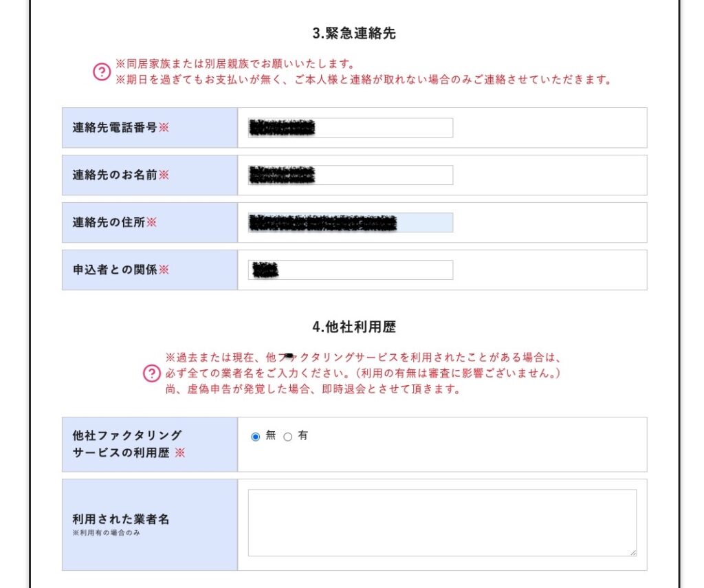The width and height of the screenshot is (704, 588).
Task: Click the help icon beside factoring service notes
Action: [152, 373]
